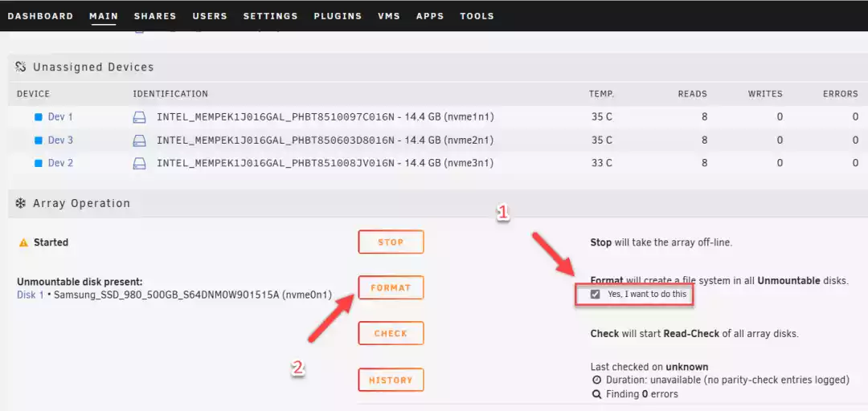This screenshot has width=868, height=411.
Task: Click the warning triangle next to Started
Action: click(x=23, y=242)
